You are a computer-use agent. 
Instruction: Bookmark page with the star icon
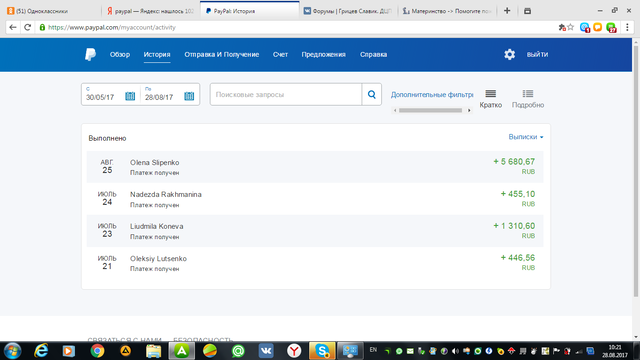(x=571, y=27)
